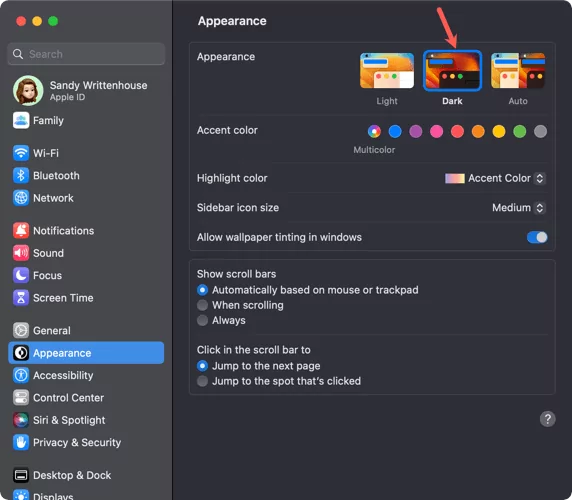Select the Light appearance thumbnail
Screen dimensions: 572x500
pos(387,71)
